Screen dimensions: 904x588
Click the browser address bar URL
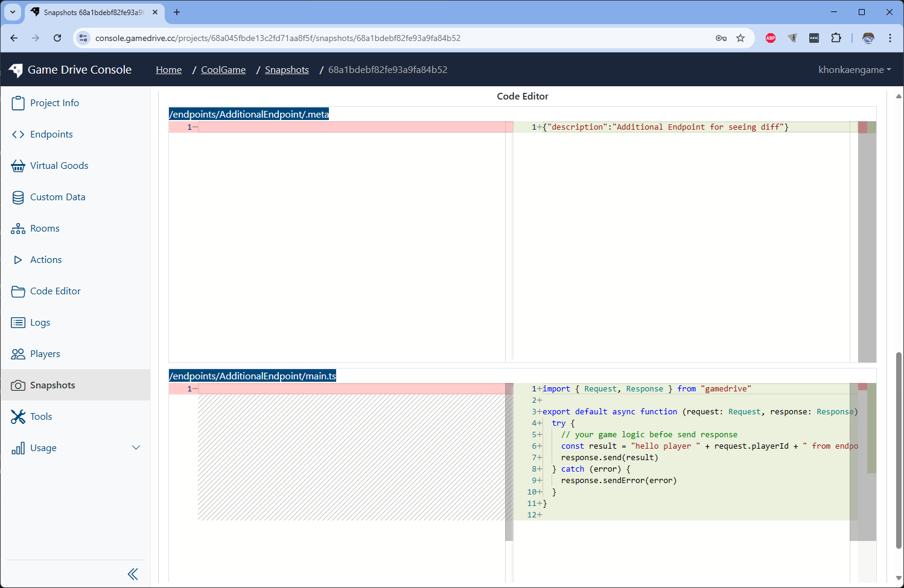[278, 38]
